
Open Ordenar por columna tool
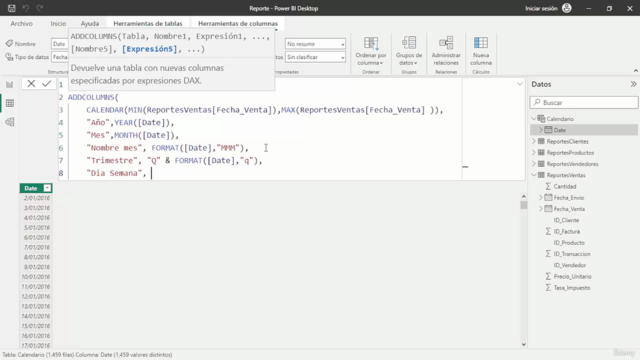point(371,51)
